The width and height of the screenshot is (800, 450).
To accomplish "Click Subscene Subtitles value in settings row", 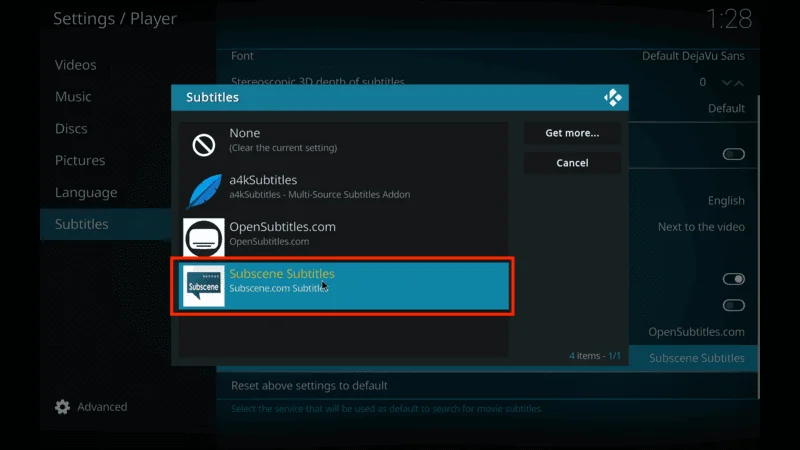I will pos(696,358).
